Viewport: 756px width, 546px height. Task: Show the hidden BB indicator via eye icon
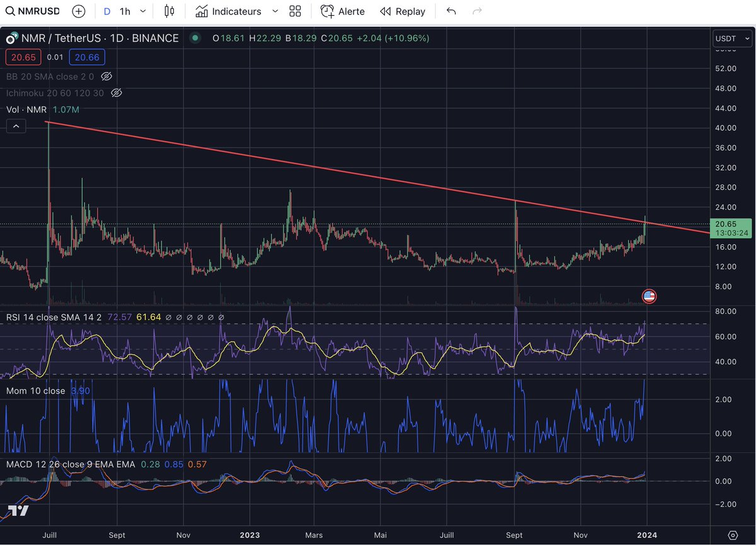[x=106, y=76]
